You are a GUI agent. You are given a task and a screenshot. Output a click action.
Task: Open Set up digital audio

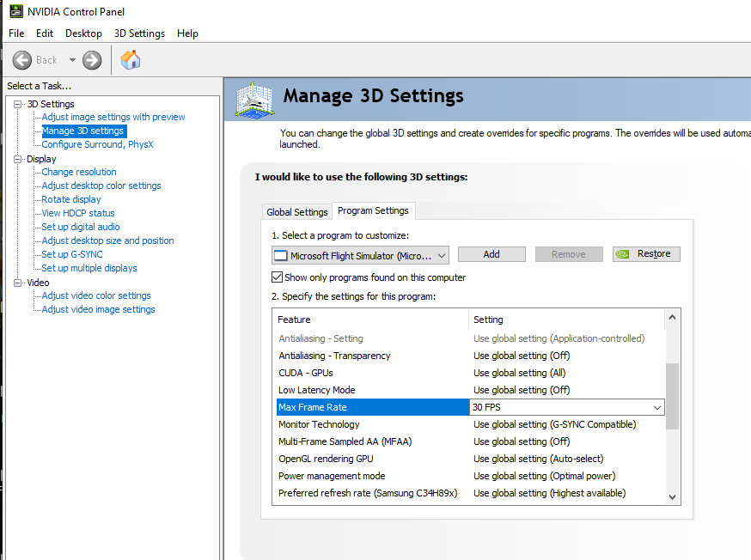tap(81, 227)
